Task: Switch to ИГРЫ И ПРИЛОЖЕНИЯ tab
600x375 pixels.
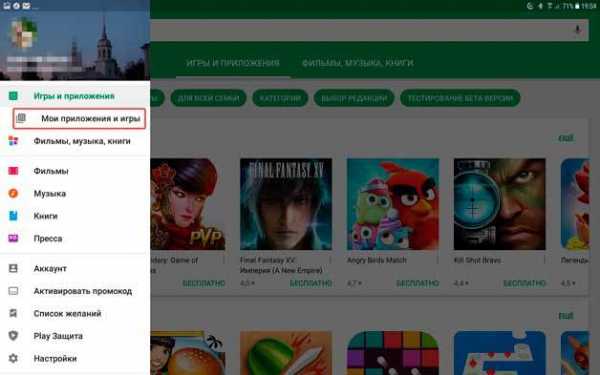Action: click(233, 63)
